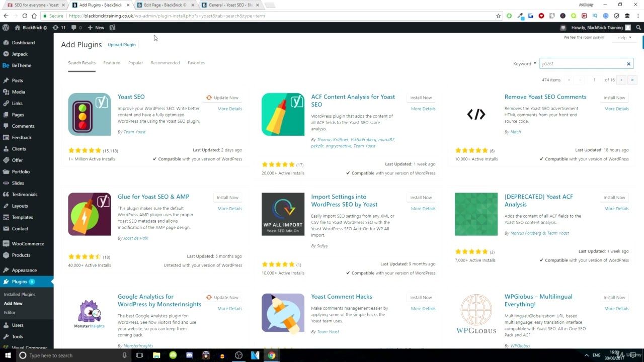Open Slides sidebar item
The height and width of the screenshot is (362, 644).
[x=18, y=183]
